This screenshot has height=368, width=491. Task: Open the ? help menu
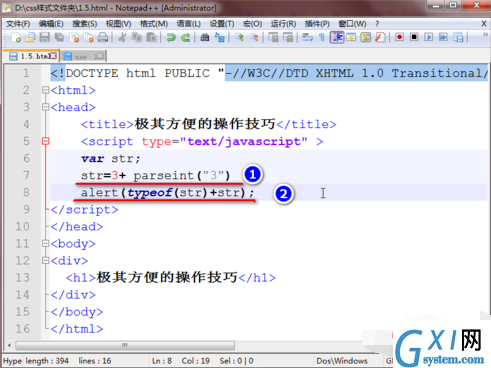(377, 24)
